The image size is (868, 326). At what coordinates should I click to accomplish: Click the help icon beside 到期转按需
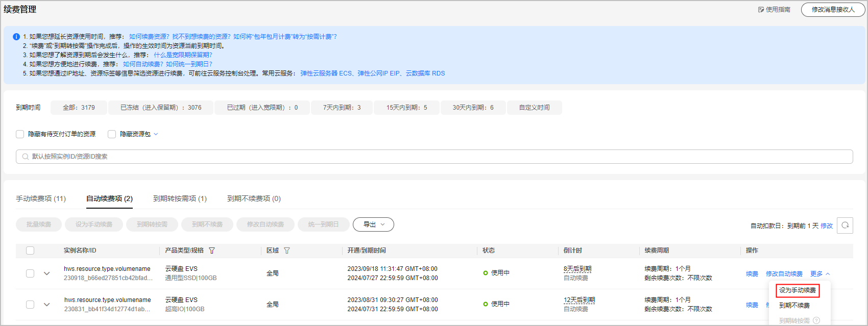tap(816, 321)
